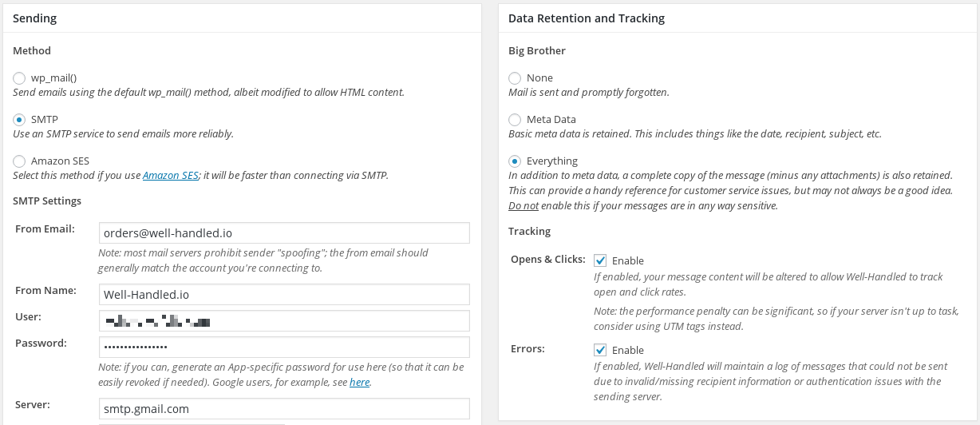Choose Amazon SES as sending method
Screen dimensions: 980x425
click(x=19, y=161)
